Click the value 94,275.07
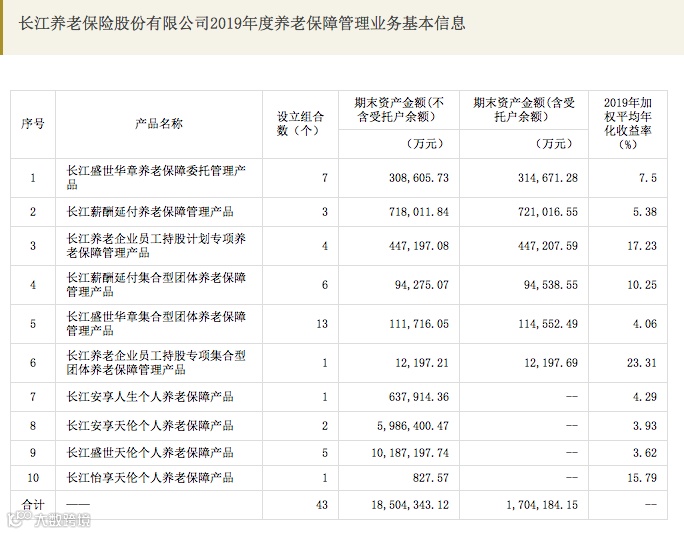 422,285
